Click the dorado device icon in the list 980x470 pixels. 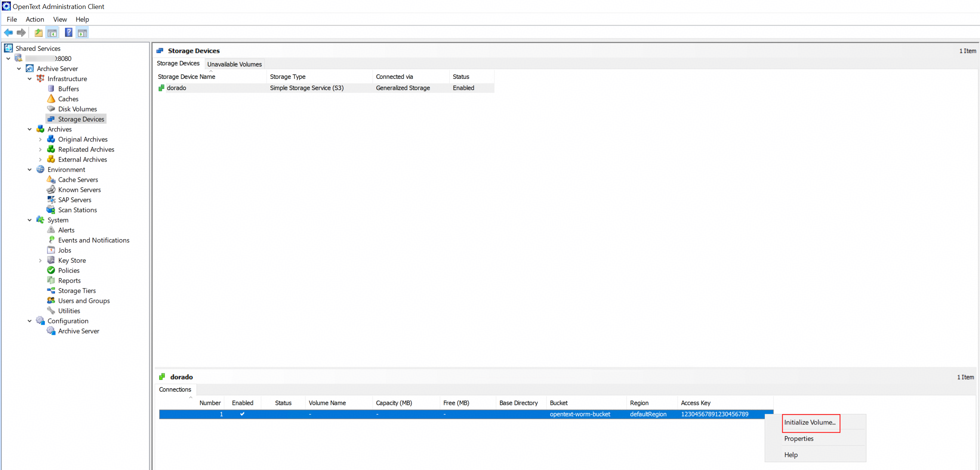[161, 88]
